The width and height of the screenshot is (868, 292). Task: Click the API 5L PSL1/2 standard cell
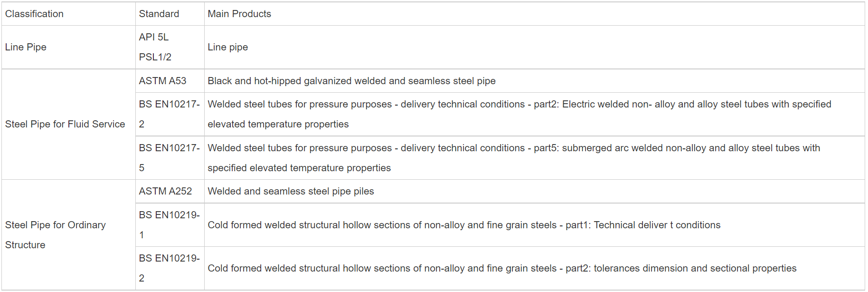pyautogui.click(x=155, y=47)
